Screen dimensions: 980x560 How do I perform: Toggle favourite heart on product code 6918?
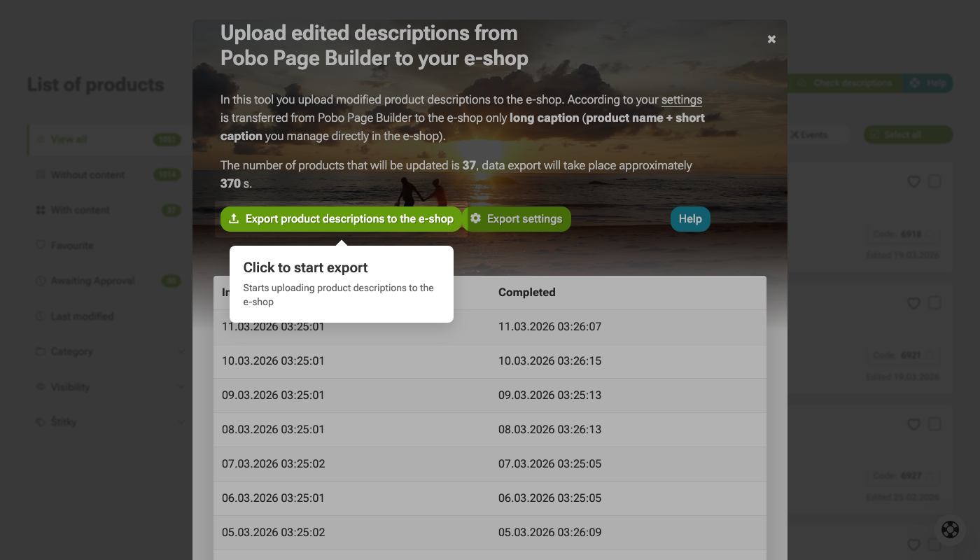(x=913, y=181)
